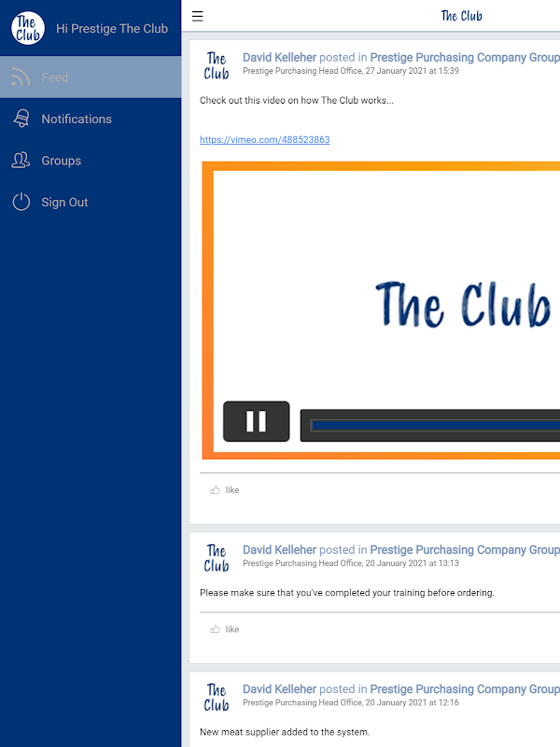The height and width of the screenshot is (747, 560).
Task: Click the Feed RSS icon
Action: [21, 78]
